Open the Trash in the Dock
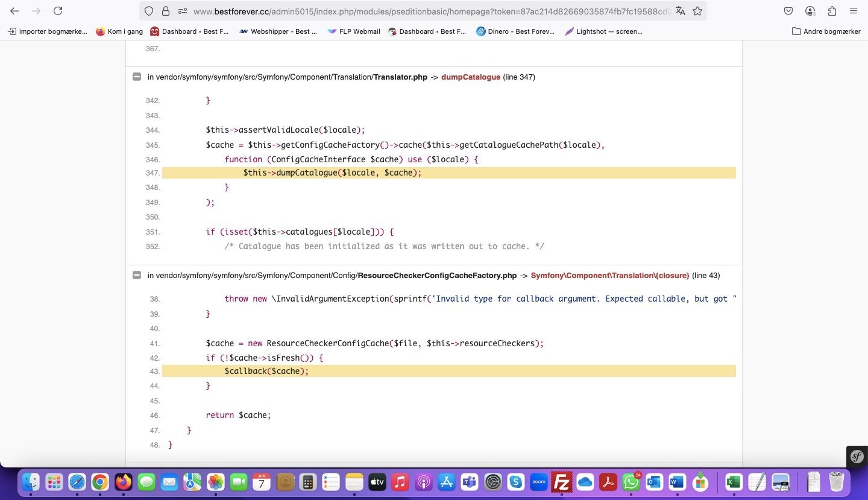Screen dimensions: 868x500 click(837, 482)
